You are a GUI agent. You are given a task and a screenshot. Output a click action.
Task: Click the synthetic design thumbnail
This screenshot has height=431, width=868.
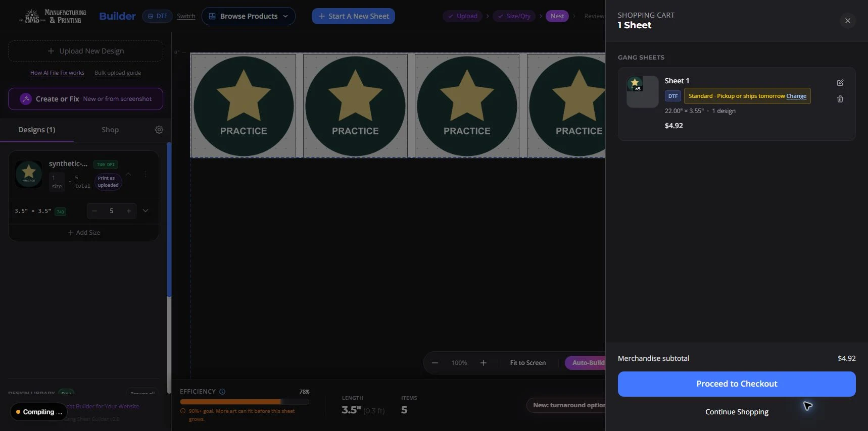(29, 174)
